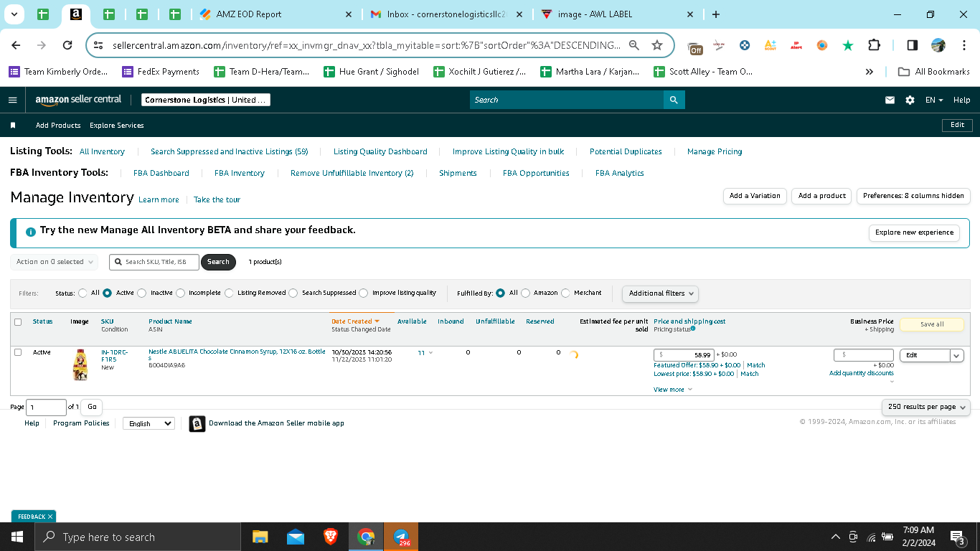Switch to the image - AWL LABEL tab
980x551 pixels.
point(618,14)
